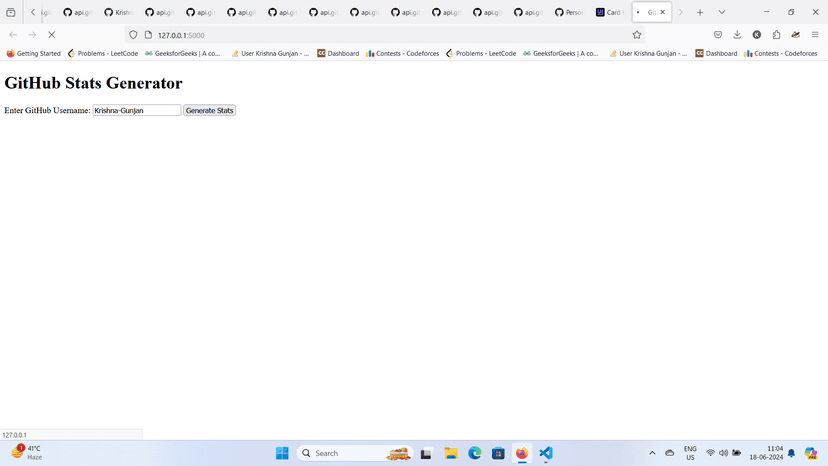Show site information page icon

(x=148, y=35)
